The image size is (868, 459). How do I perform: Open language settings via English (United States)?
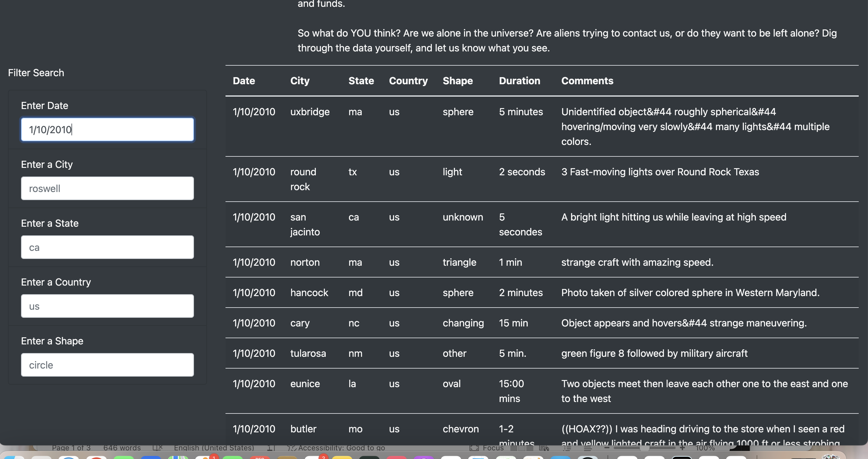click(x=214, y=448)
